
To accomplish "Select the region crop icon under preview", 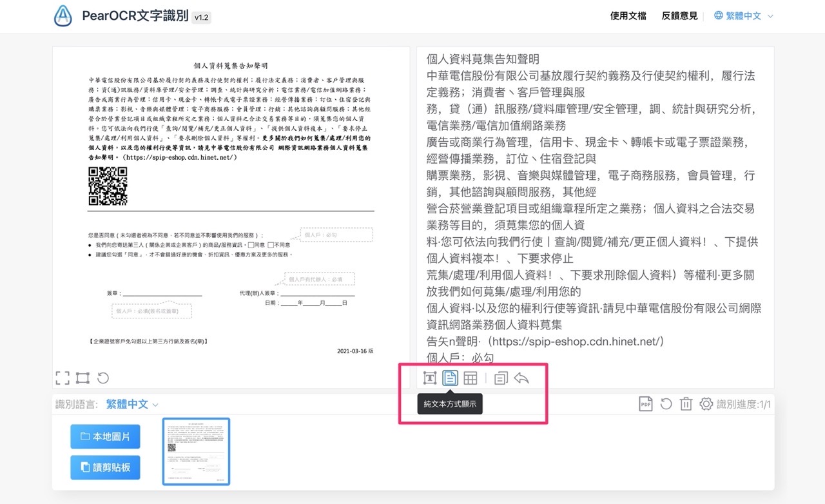I will coord(82,378).
